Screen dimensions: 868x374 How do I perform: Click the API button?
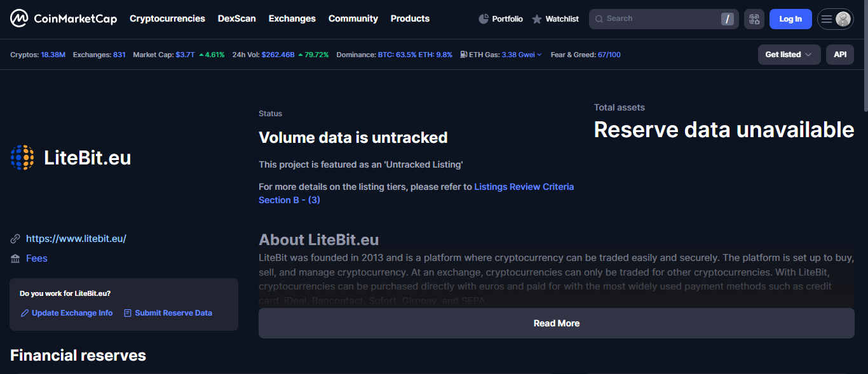[x=840, y=55]
